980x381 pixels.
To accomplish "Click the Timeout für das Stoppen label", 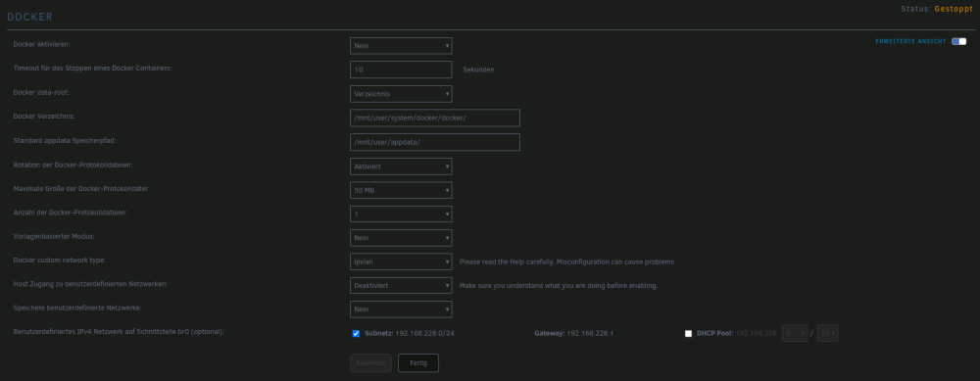I will point(92,69).
